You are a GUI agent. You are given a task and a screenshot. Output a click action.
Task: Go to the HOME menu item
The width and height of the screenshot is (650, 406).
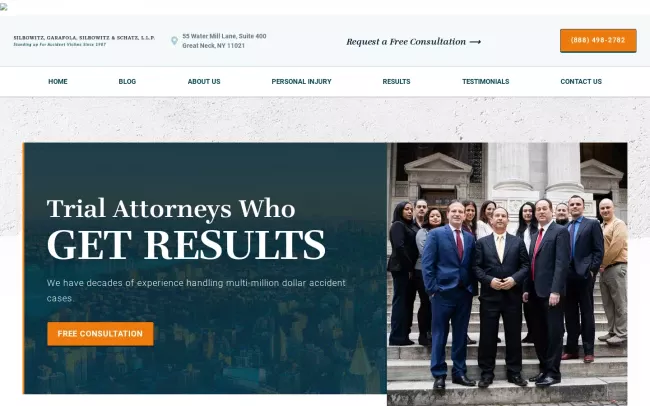point(58,82)
